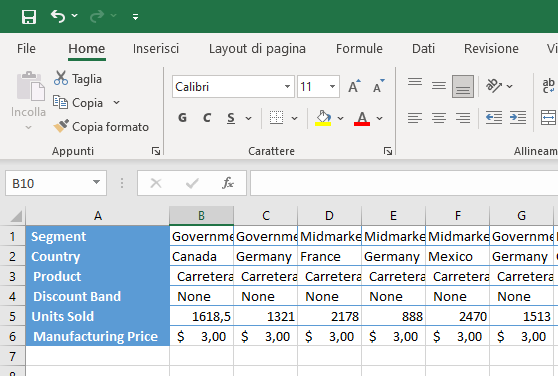The image size is (558, 376).
Task: Select row 5 header
Action: (12, 316)
